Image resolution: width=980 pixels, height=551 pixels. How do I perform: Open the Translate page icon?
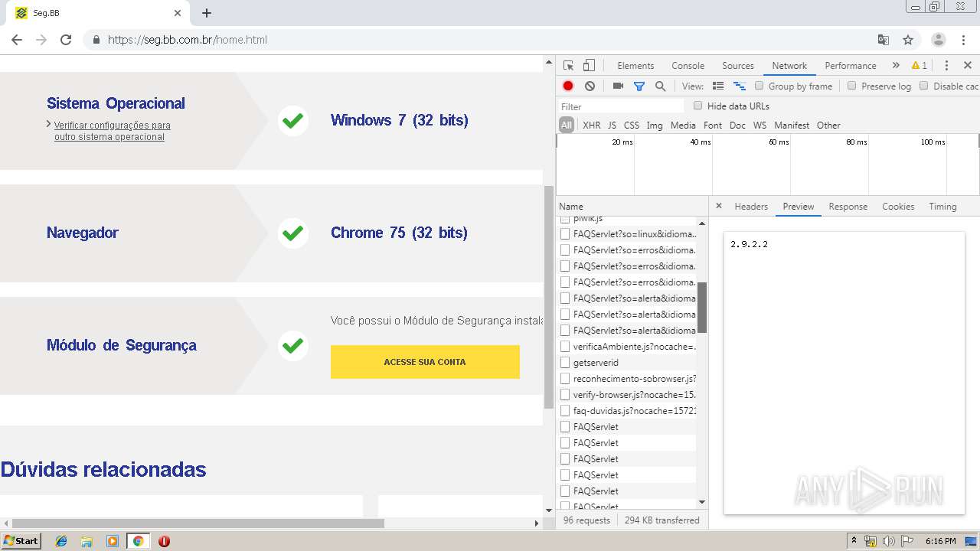884,40
